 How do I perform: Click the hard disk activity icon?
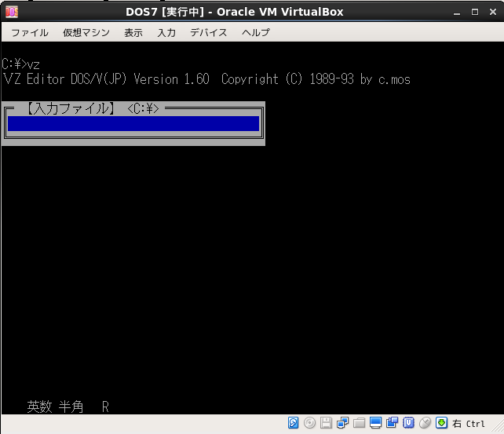(x=293, y=423)
